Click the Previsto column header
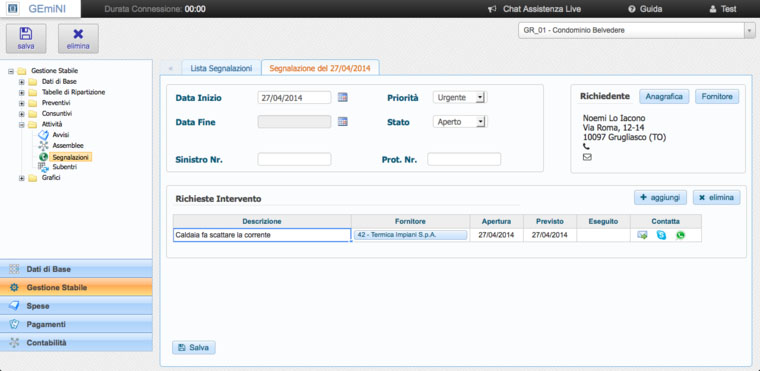This screenshot has height=371, width=760. click(550, 221)
